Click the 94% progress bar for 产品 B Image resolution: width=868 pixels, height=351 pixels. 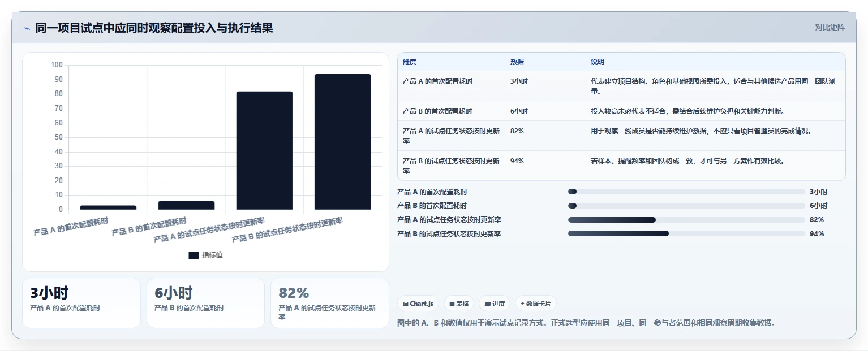click(686, 233)
